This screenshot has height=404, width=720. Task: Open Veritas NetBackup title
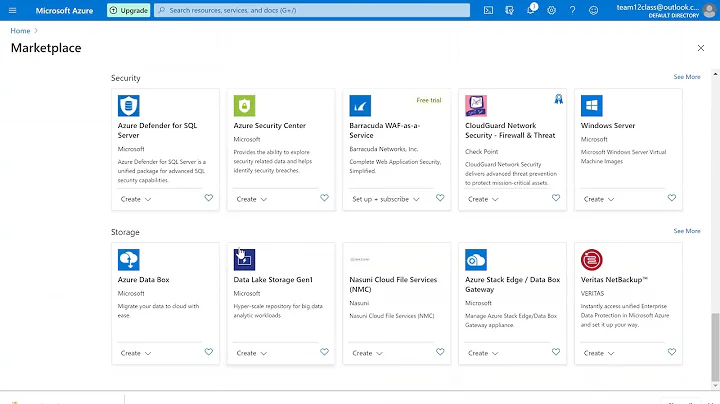(x=614, y=280)
